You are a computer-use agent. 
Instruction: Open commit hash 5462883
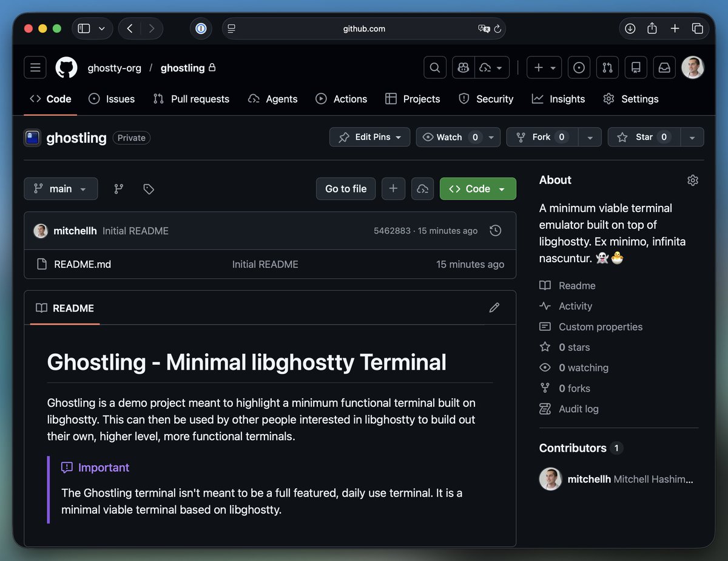pyautogui.click(x=392, y=231)
